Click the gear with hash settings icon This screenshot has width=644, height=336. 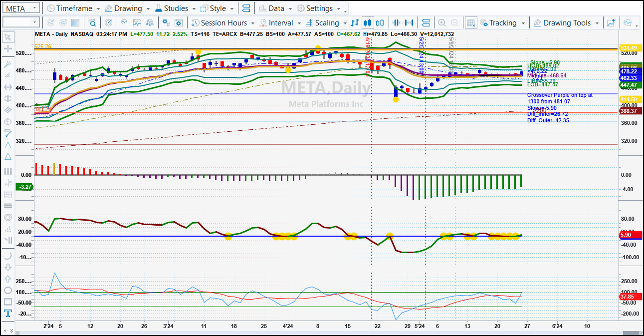click(x=166, y=22)
